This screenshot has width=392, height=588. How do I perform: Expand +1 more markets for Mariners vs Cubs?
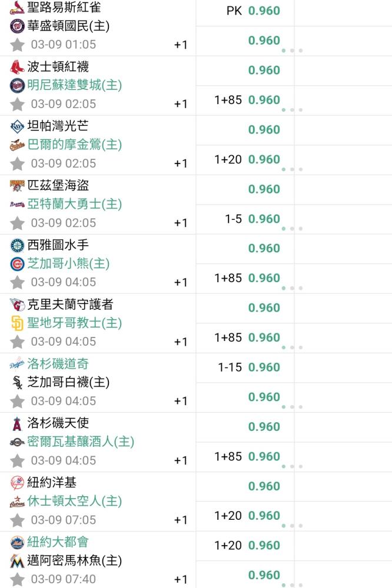coord(181,282)
